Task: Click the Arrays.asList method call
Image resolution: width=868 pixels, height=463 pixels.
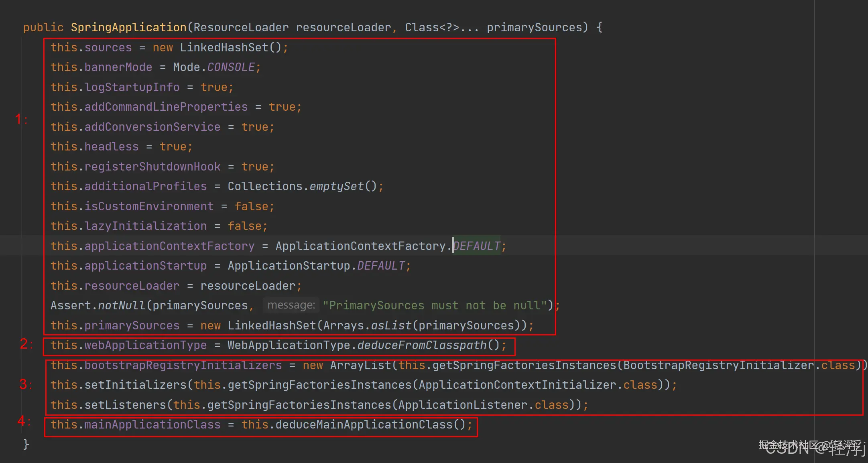Action: tap(391, 325)
